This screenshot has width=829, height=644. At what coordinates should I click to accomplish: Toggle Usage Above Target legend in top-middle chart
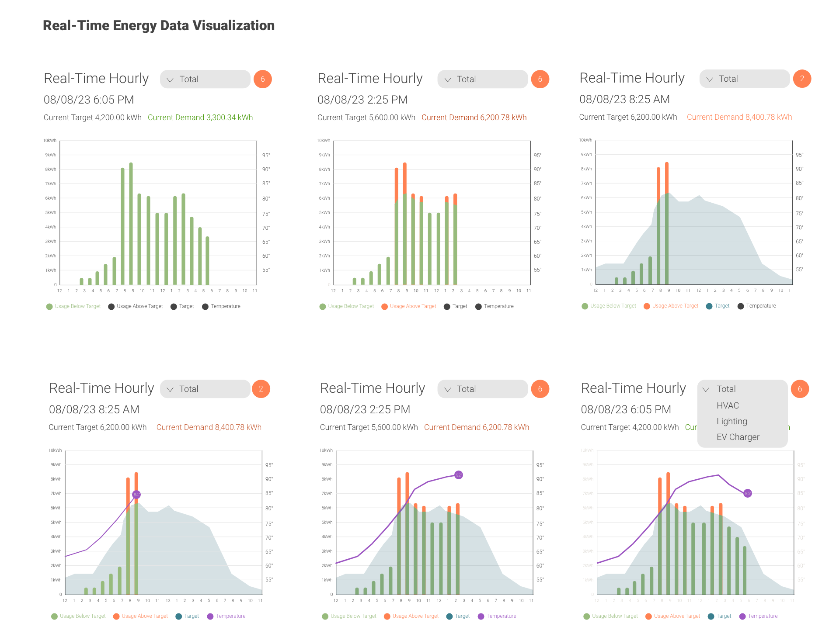pos(408,306)
